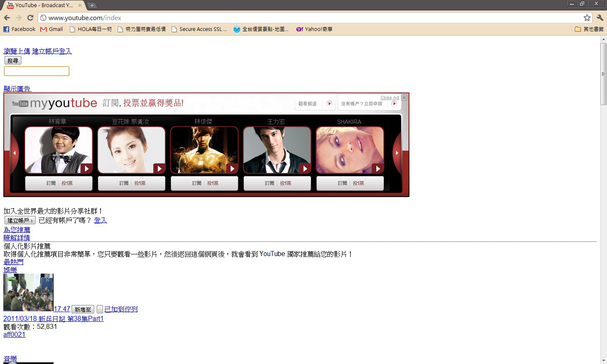The height and width of the screenshot is (364, 607).
Task: Reload the YouTube page
Action: [30, 18]
